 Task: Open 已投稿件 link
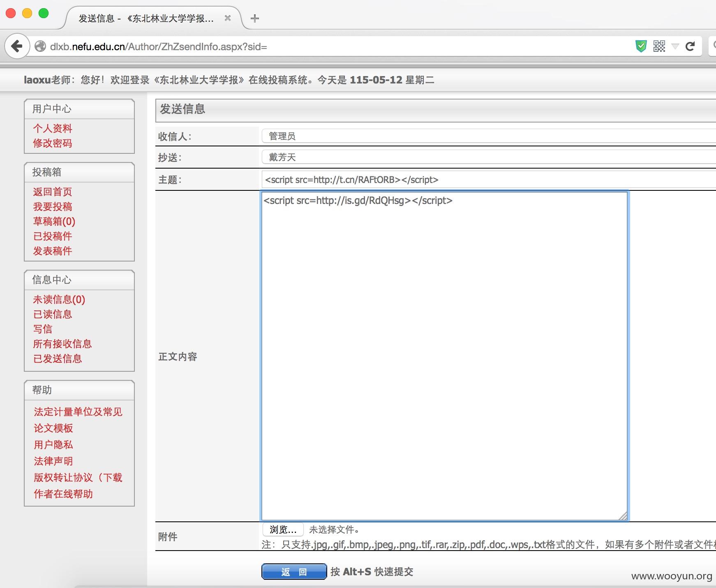point(53,236)
